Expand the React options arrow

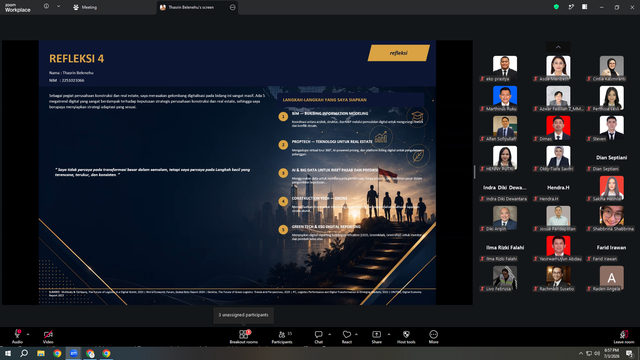(x=356, y=334)
